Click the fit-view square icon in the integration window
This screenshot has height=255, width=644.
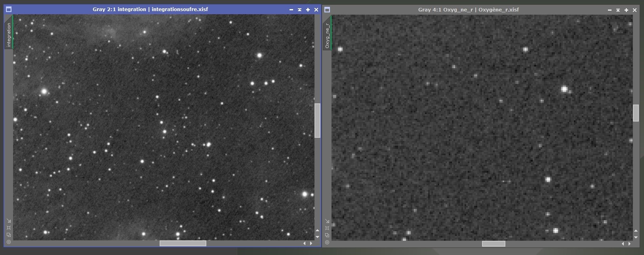click(x=9, y=228)
